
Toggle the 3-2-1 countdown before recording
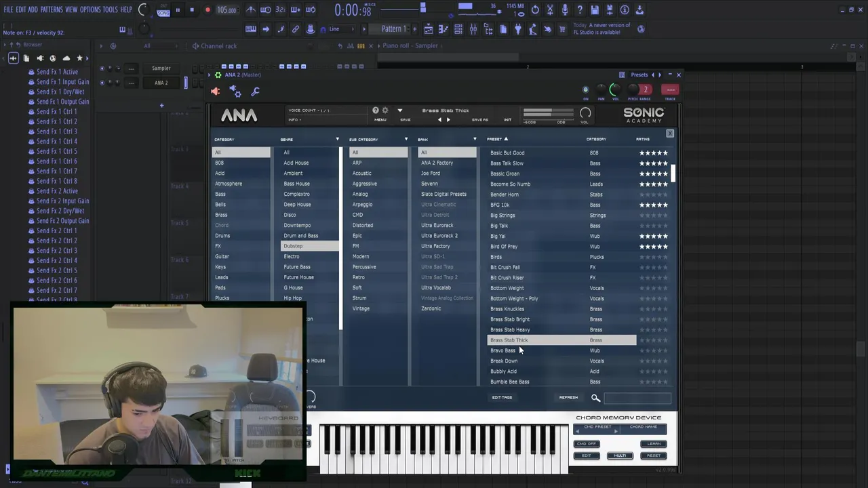tap(280, 10)
